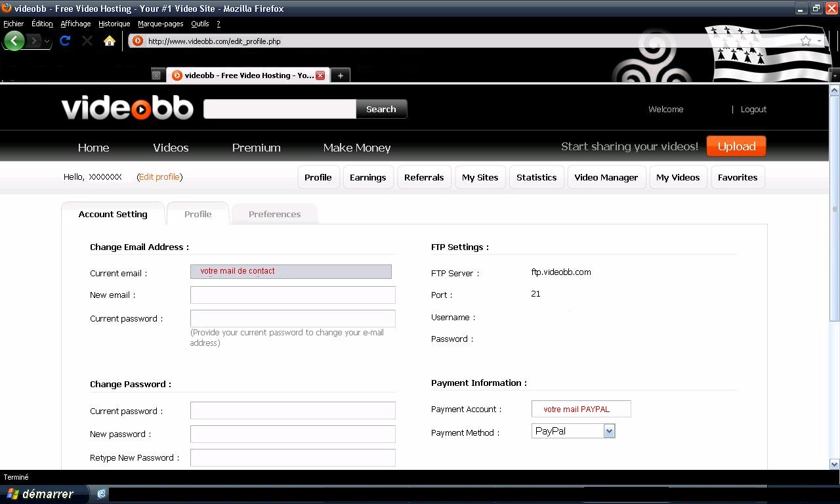
Task: Open the My Sites button
Action: click(480, 177)
